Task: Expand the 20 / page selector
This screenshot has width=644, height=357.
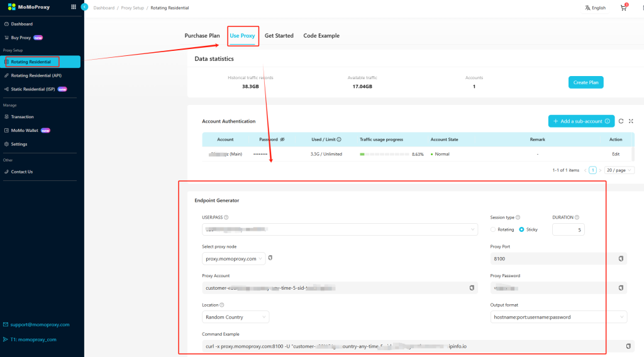Action: tap(619, 170)
